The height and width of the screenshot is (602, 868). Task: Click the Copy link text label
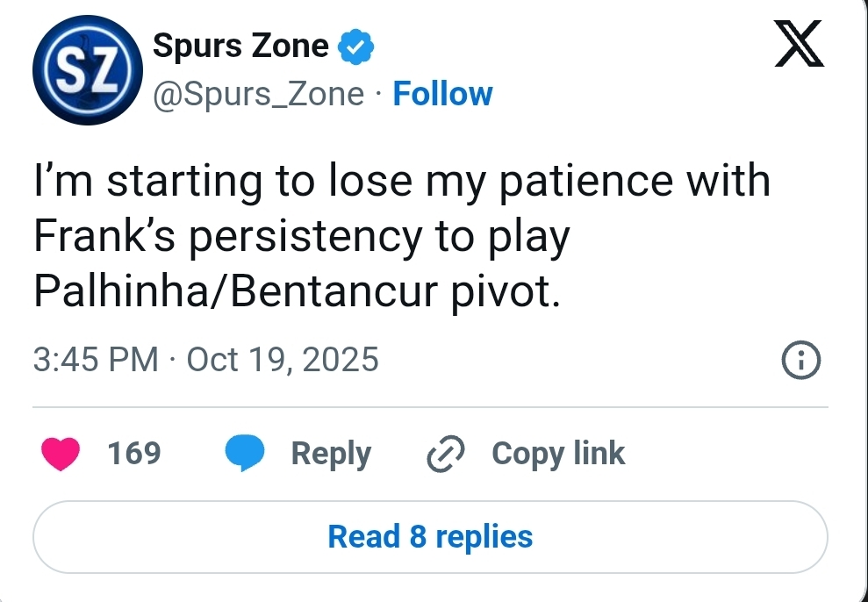(558, 454)
